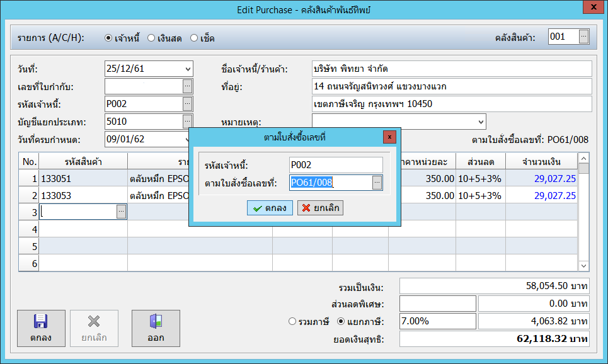
Task: Choose the รวมภาษี tax option
Action: point(292,321)
